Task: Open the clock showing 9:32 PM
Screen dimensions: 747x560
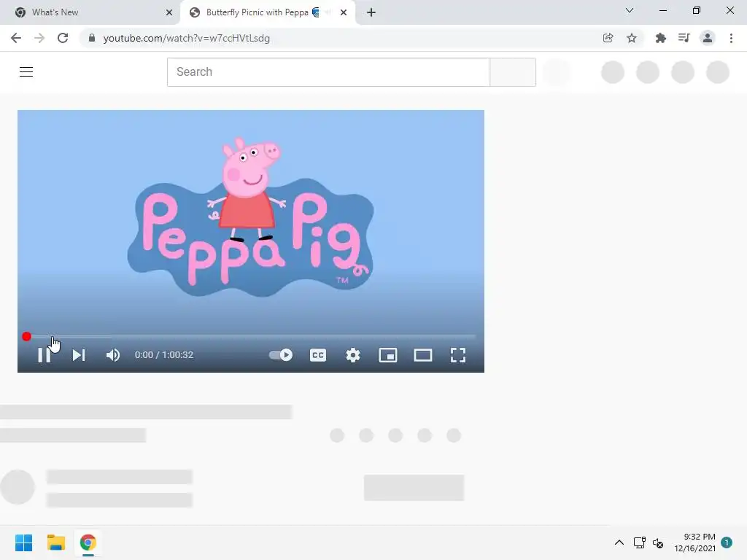Action: click(x=694, y=542)
